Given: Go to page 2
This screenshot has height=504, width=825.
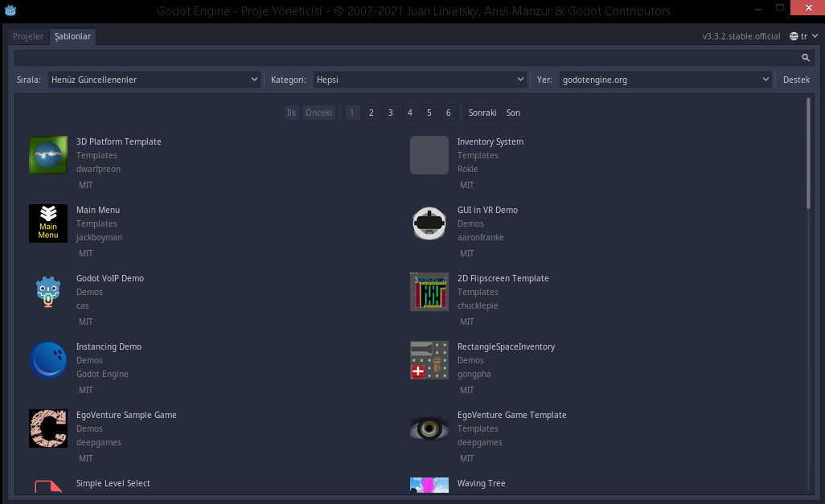Looking at the screenshot, I should pos(371,113).
